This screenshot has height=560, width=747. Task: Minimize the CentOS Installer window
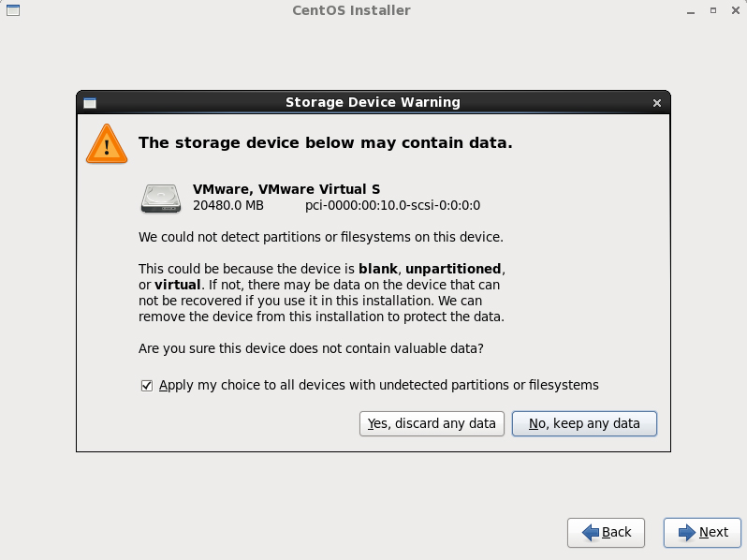coord(691,10)
